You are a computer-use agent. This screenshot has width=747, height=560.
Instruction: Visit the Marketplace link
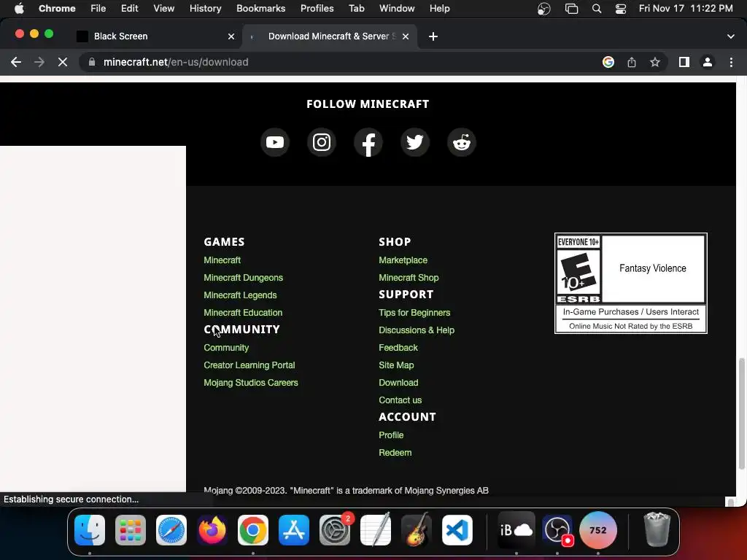403,260
